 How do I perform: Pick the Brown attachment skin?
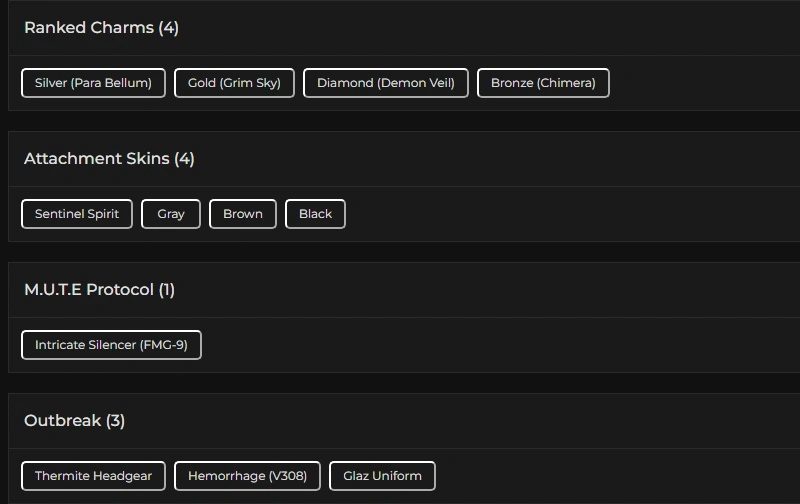[x=243, y=214]
